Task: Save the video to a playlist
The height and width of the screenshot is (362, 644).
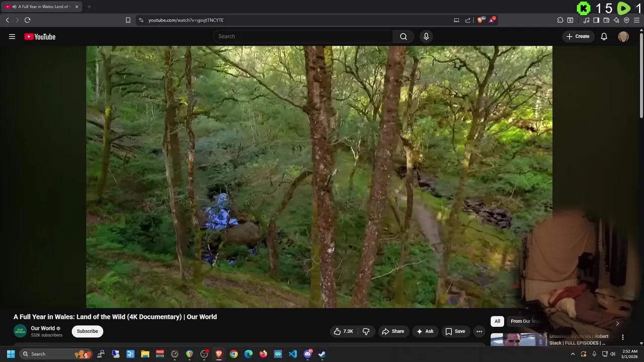Action: 455,331
